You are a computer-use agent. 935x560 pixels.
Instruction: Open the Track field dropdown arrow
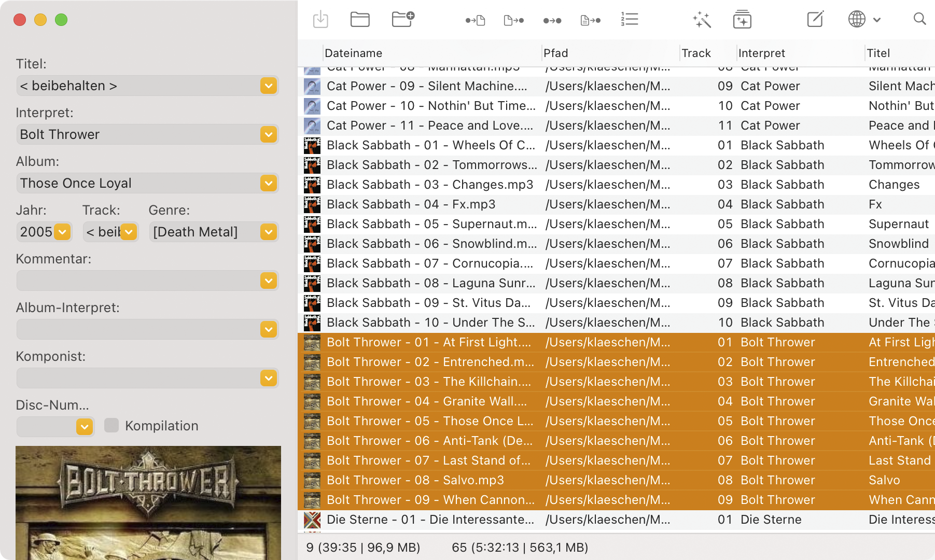click(x=129, y=232)
